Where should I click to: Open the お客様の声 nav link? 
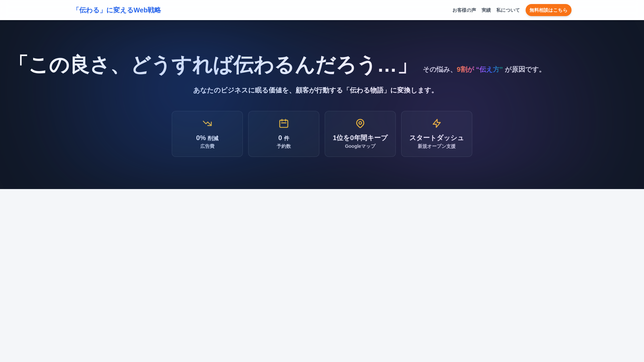(464, 10)
